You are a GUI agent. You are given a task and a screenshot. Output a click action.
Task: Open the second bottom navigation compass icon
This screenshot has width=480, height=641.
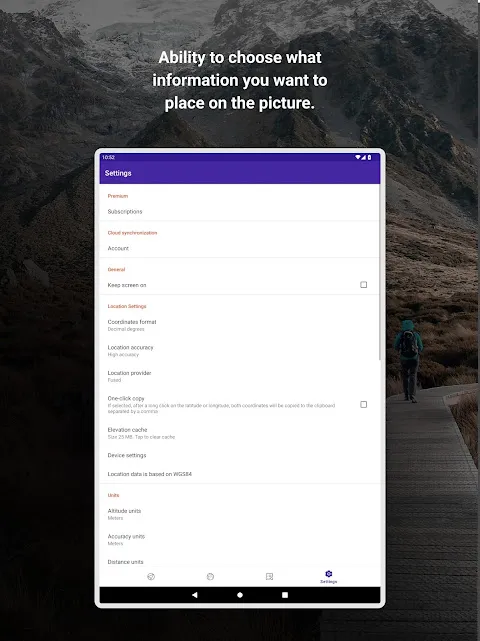coord(210,576)
